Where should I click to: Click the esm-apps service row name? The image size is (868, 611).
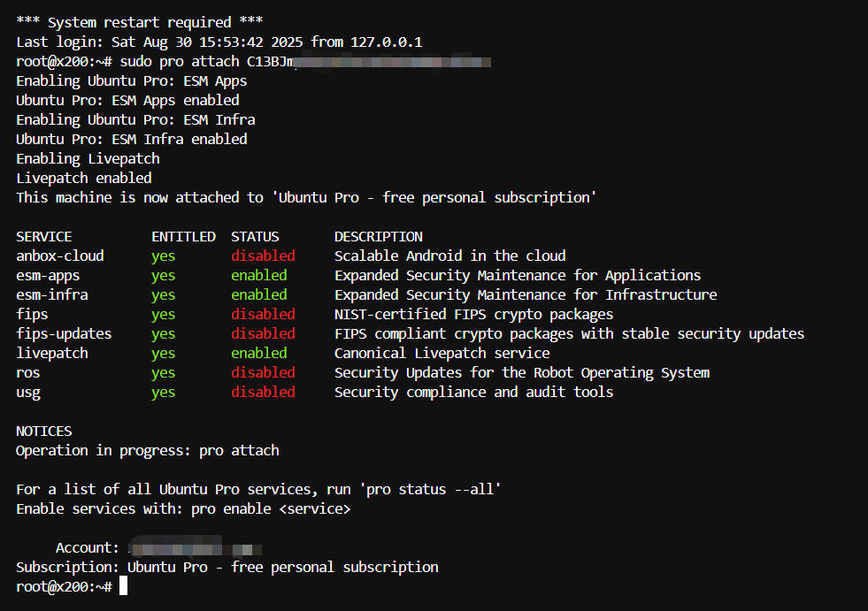48,276
